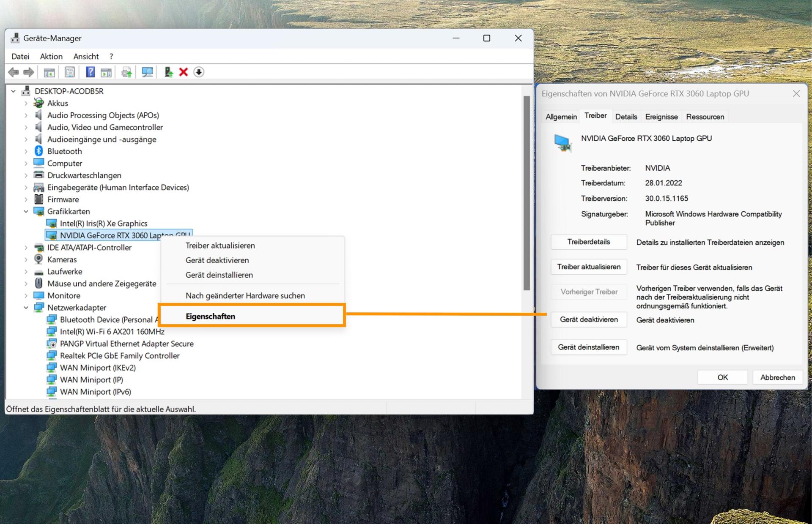Image resolution: width=812 pixels, height=524 pixels.
Task: Scan for hardware changes via toolbar icon
Action: (x=147, y=72)
